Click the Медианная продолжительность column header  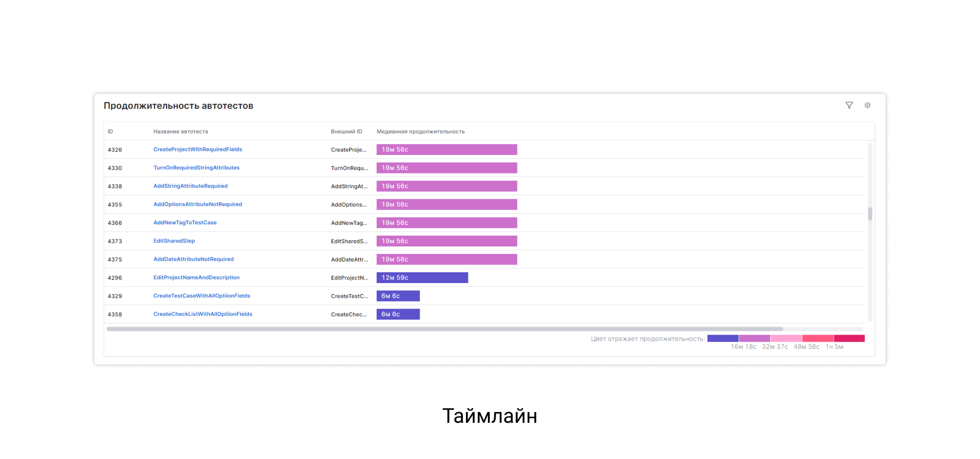[x=421, y=132]
